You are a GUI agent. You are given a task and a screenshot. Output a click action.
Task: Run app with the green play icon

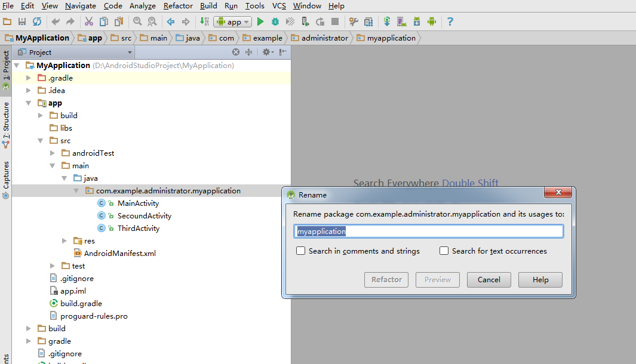click(260, 21)
